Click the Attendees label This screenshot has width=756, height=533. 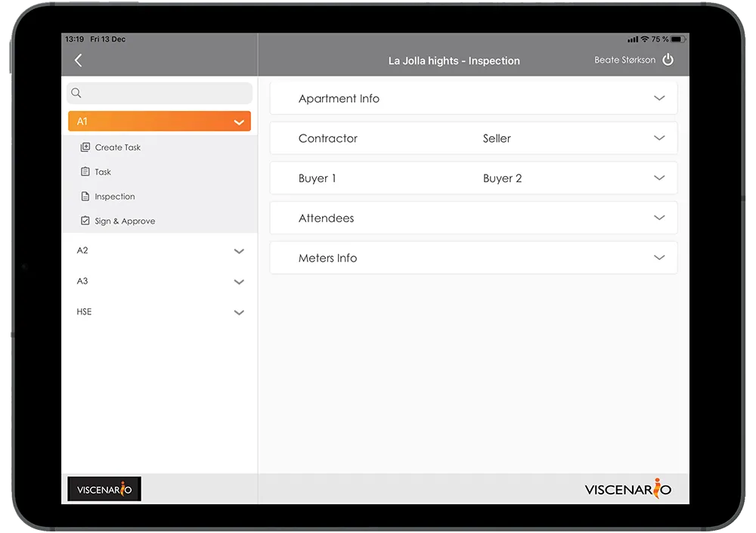[326, 218]
